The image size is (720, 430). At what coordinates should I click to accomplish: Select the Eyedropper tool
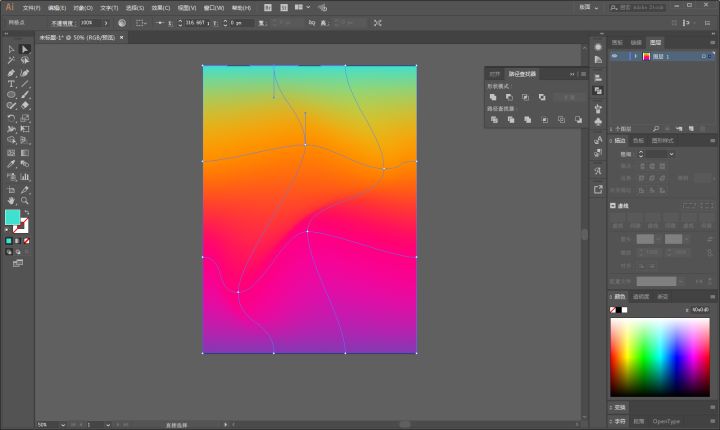pos(11,164)
